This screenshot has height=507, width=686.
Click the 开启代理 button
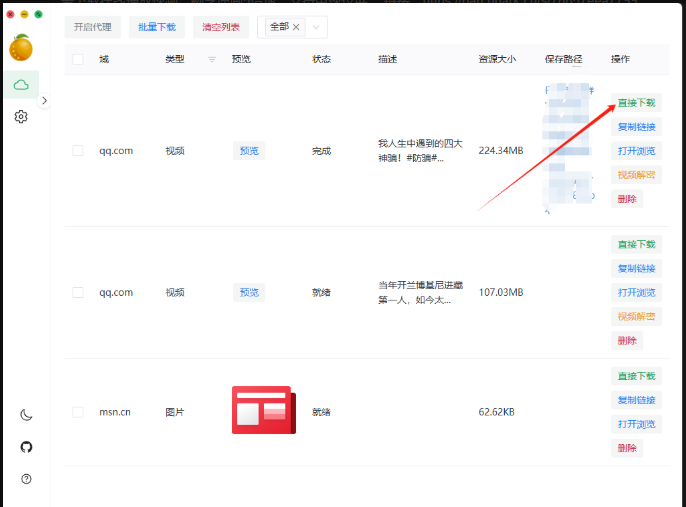(92, 27)
